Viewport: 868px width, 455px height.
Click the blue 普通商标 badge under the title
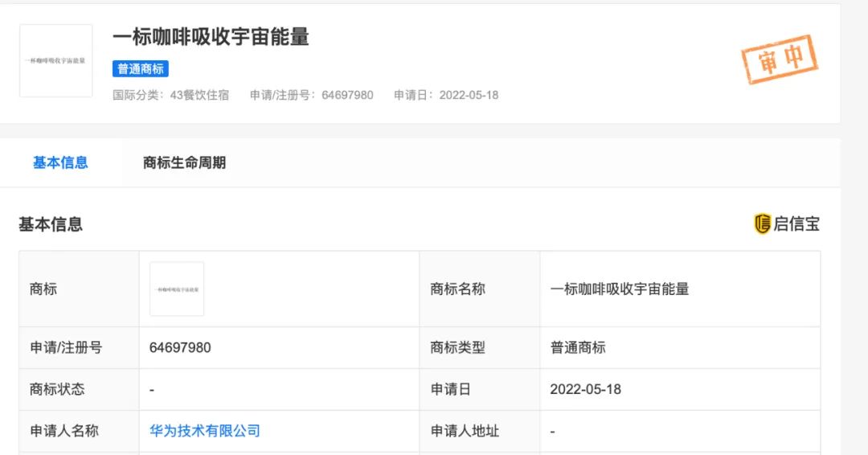coord(141,69)
